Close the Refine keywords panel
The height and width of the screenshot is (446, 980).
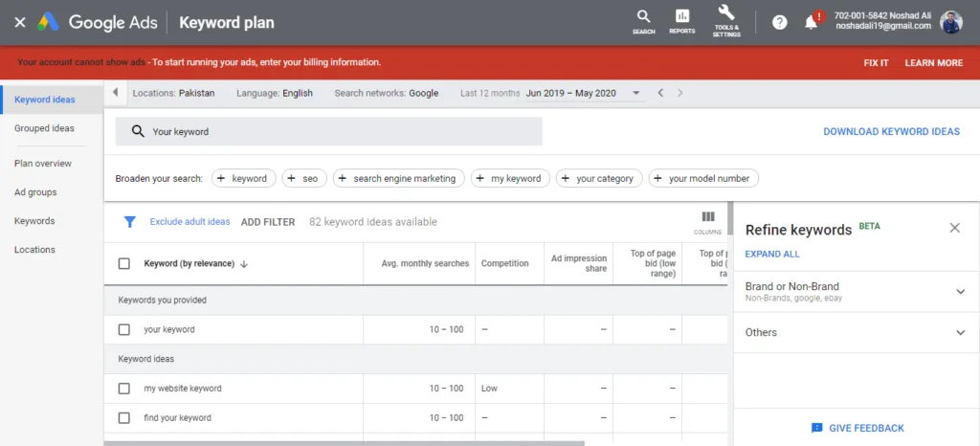point(954,228)
